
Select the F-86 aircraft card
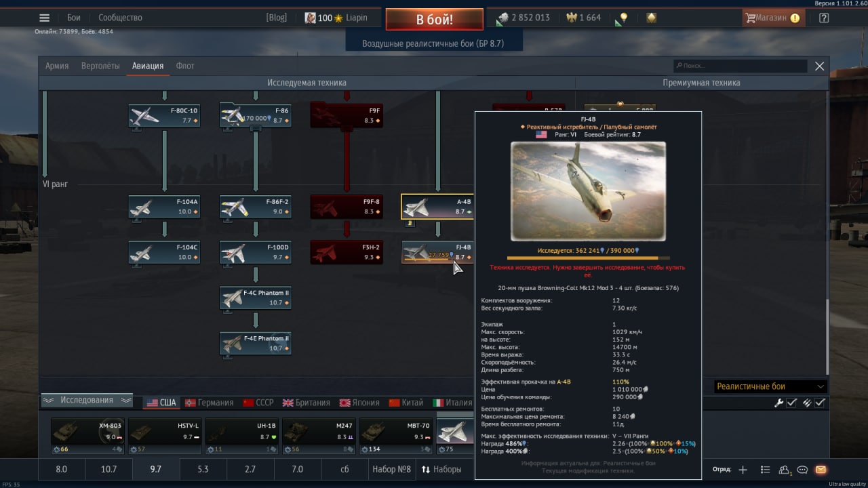tap(255, 115)
